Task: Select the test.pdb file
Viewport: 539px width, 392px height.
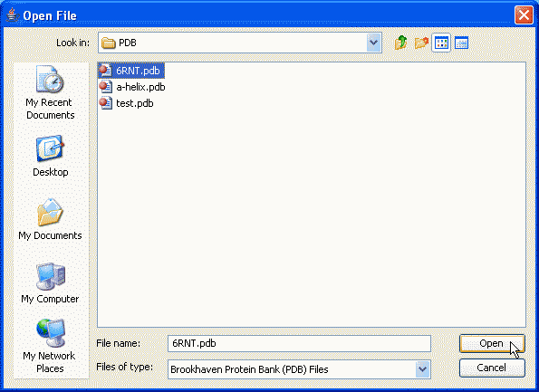Action: click(x=126, y=103)
